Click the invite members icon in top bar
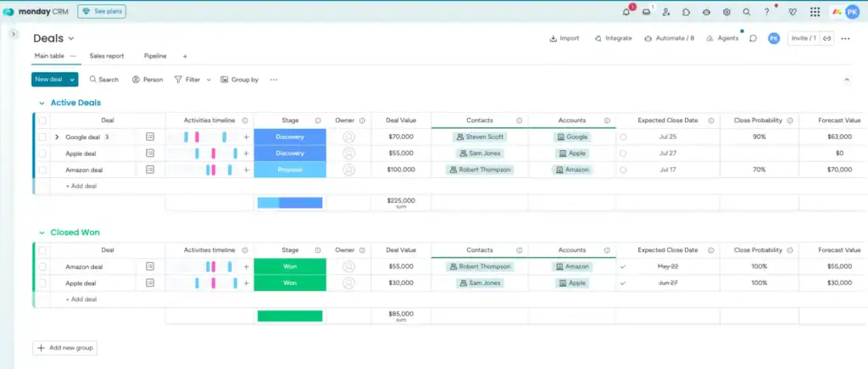Screen dimensions: 868x369 pyautogui.click(x=666, y=12)
